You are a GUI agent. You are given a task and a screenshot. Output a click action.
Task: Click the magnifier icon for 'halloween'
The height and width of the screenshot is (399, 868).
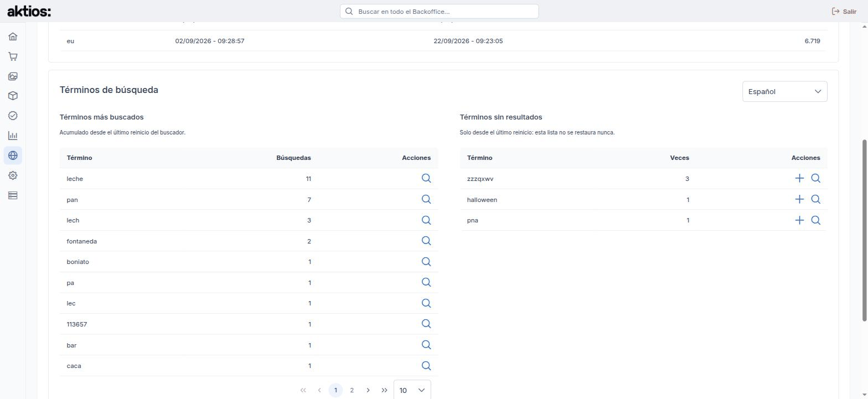(816, 199)
